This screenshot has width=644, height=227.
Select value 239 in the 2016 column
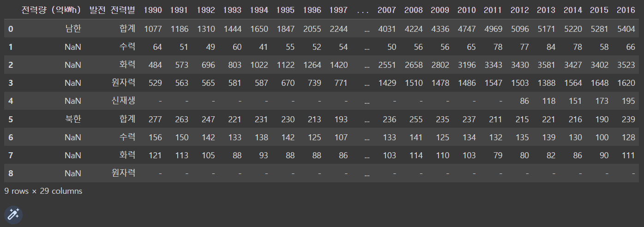tap(628, 119)
